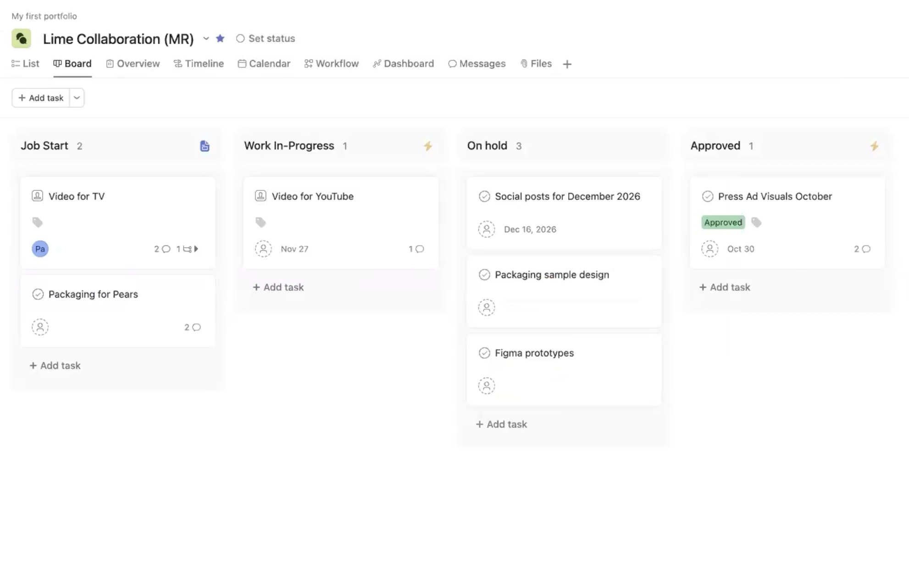Click the tag icon on Video for YouTube card

click(x=261, y=222)
